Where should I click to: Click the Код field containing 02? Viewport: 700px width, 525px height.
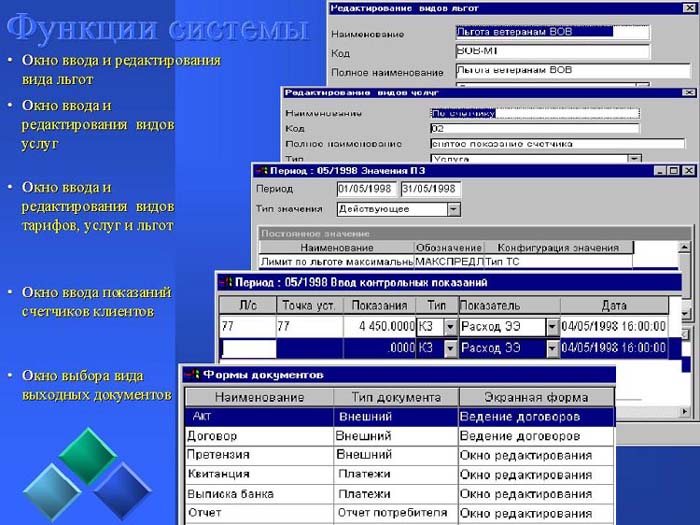pyautogui.click(x=533, y=128)
